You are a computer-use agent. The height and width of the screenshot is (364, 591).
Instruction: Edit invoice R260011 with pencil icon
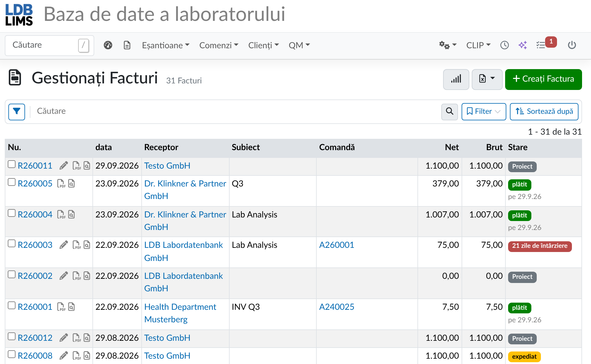(x=64, y=166)
